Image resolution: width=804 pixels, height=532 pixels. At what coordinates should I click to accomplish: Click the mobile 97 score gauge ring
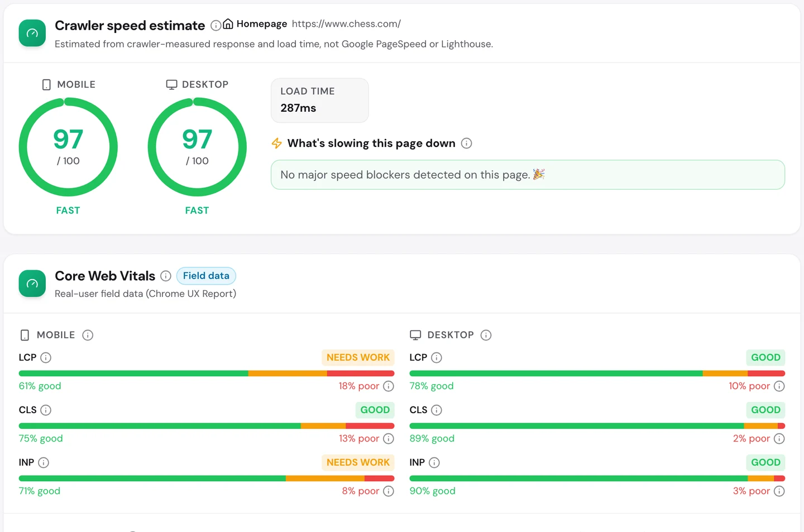(68, 147)
